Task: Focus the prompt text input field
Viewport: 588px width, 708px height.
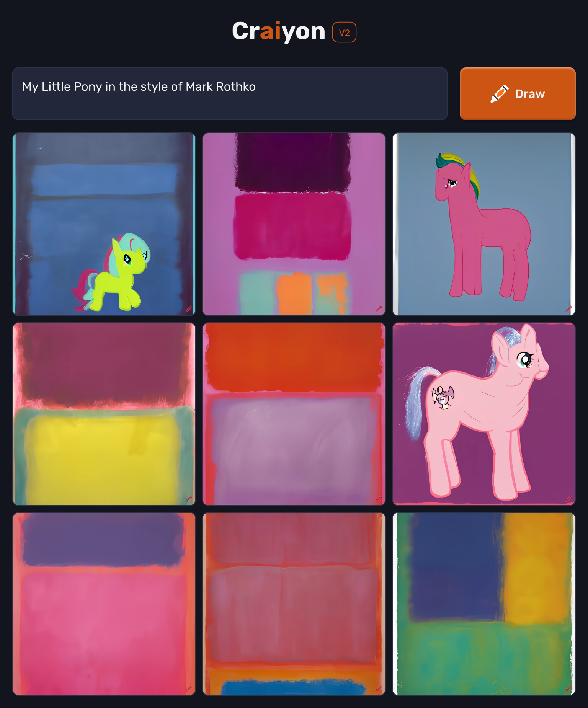Action: 230,94
